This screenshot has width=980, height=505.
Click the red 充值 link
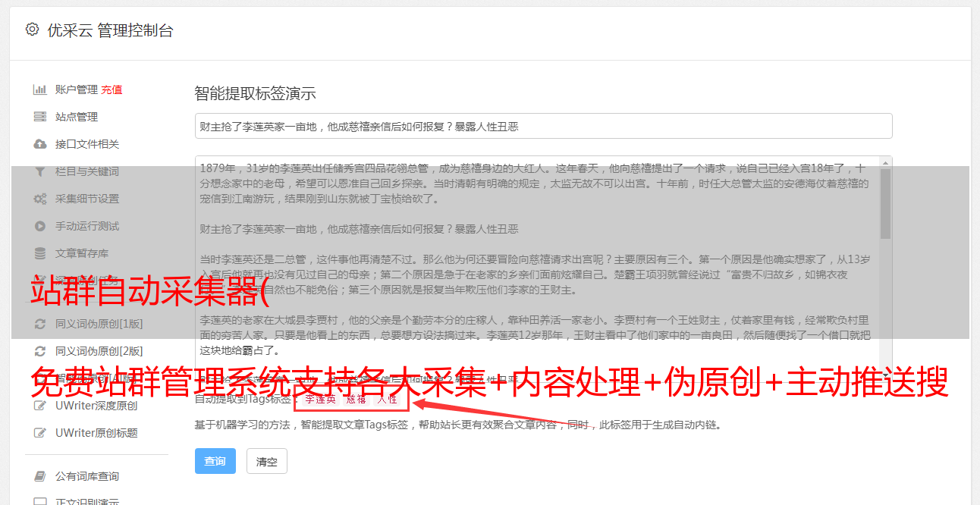coord(112,89)
